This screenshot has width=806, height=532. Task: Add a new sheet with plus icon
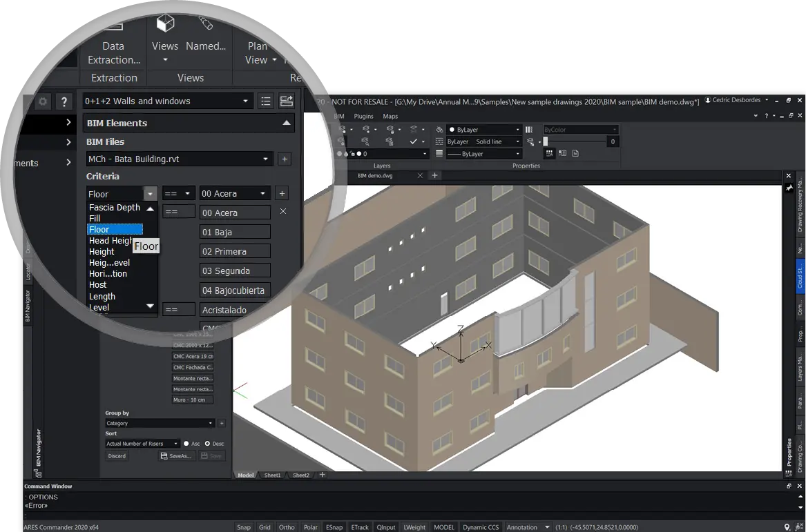tap(323, 475)
